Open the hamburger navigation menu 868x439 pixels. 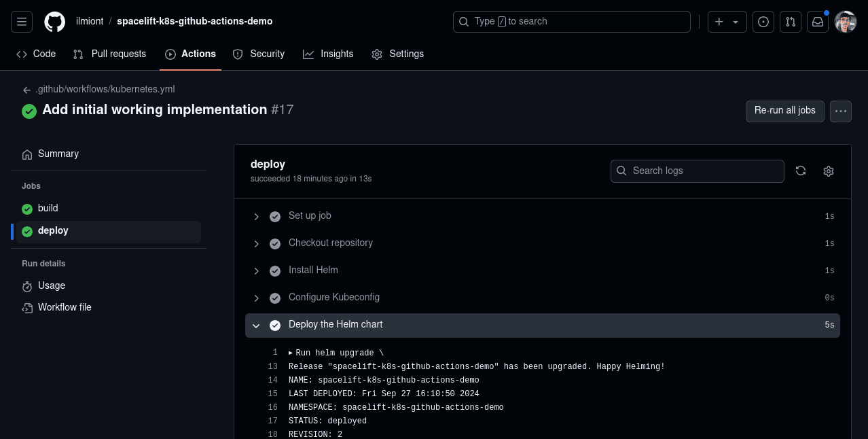click(22, 22)
